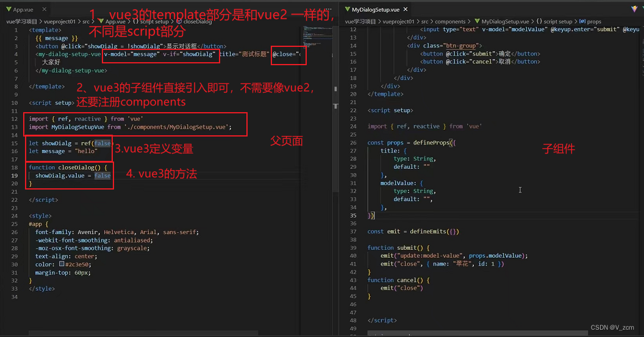Click line number 19 in App.vue
Screen dimensions: 644x337
tap(15, 176)
